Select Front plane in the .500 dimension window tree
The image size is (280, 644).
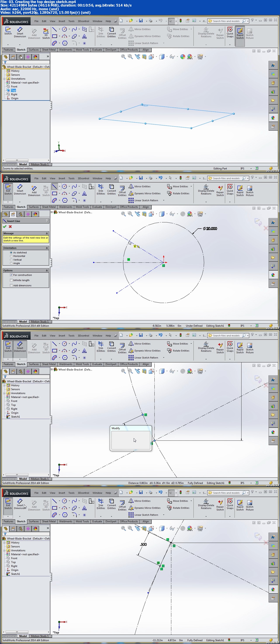pyautogui.click(x=14, y=558)
